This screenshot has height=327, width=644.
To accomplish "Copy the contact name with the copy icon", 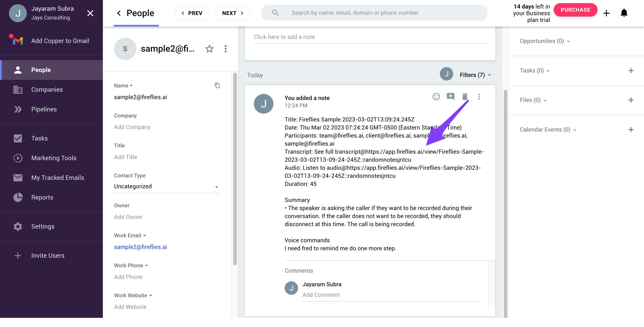I will 217,85.
